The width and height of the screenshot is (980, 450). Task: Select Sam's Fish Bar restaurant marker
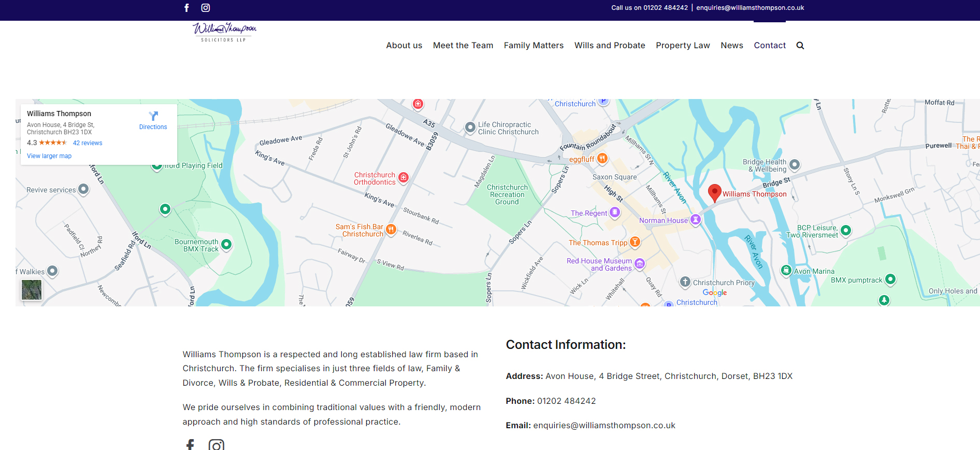coord(391,229)
